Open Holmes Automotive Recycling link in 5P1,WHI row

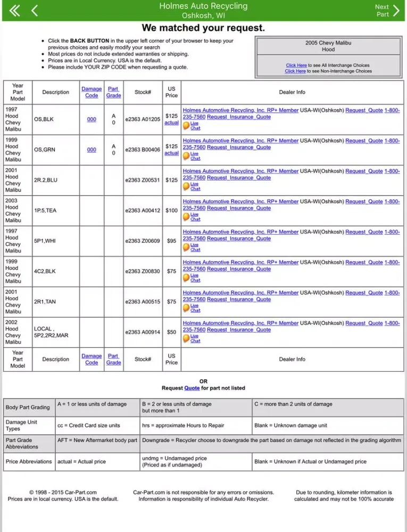[240, 232]
